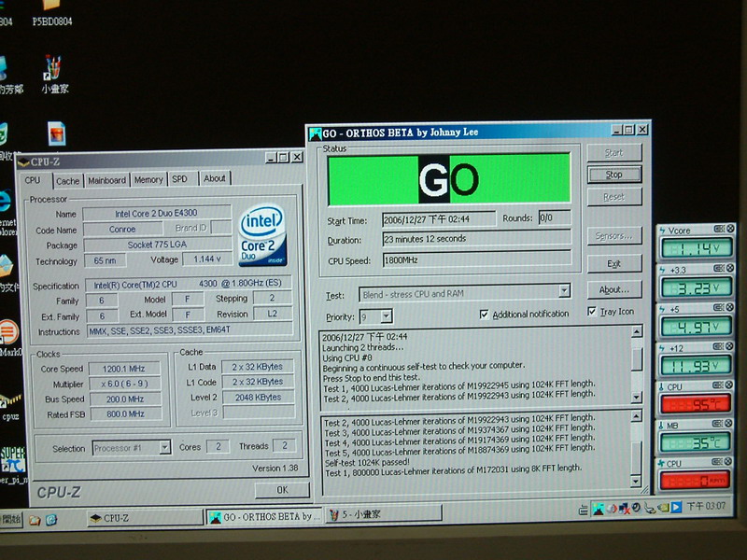Click the upper ORTHOS log scroll-up arrow
The height and width of the screenshot is (560, 747).
637,331
